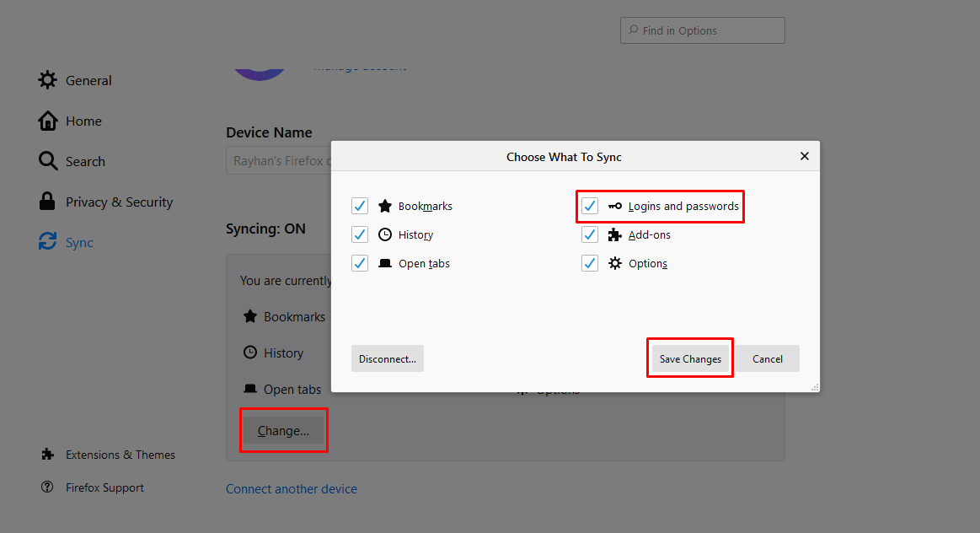Click the Add-ons puzzle icon in dialog
980x533 pixels.
click(x=615, y=234)
